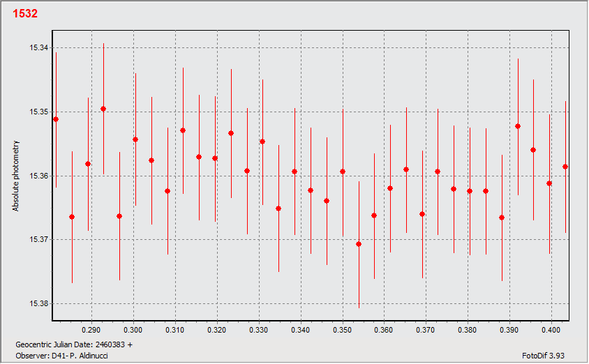Image resolution: width=589 pixels, height=364 pixels.
Task: Select the leftmost data point on the plot
Action: click(x=56, y=119)
